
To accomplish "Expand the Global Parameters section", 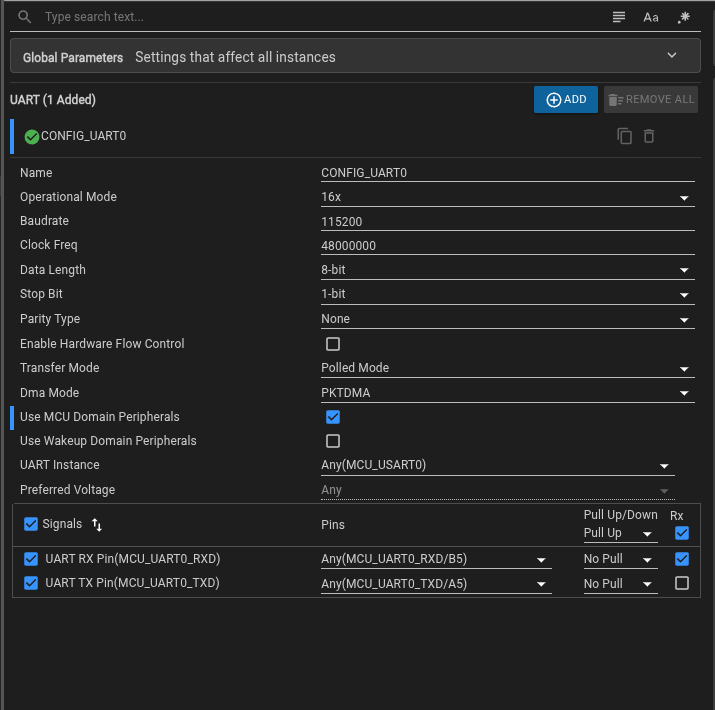I will tap(355, 56).
